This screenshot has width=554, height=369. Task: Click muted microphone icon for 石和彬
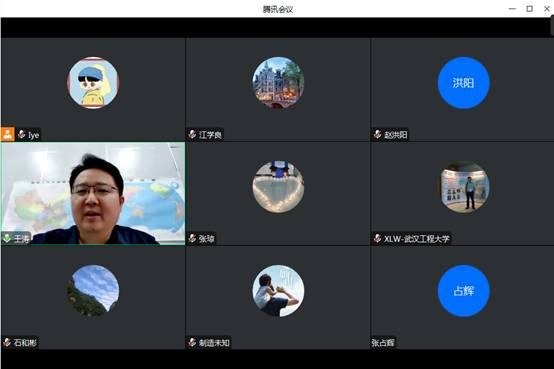click(7, 342)
